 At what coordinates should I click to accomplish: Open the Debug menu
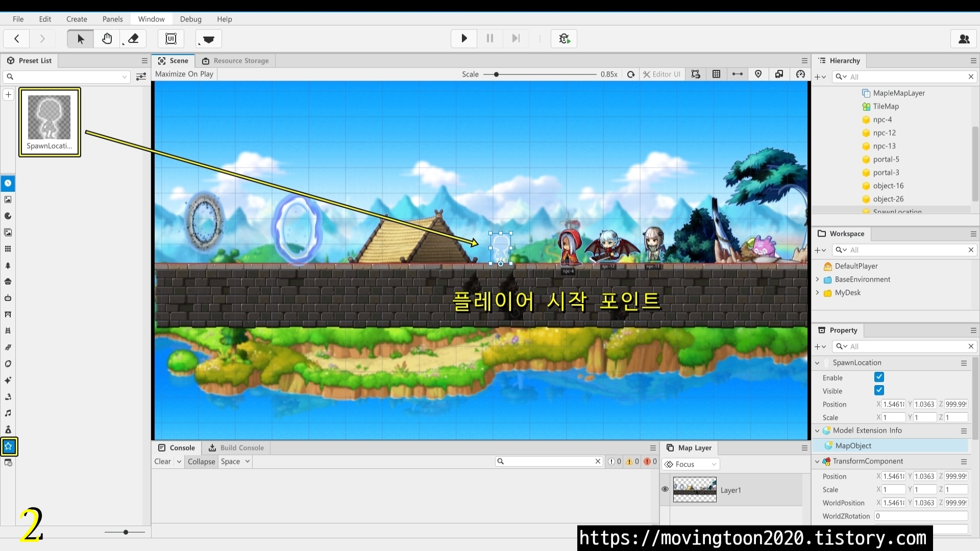190,19
